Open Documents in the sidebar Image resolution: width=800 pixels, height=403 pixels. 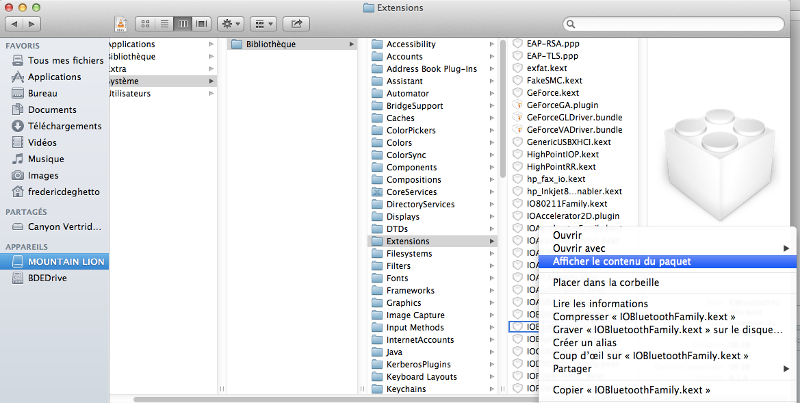pyautogui.click(x=55, y=110)
